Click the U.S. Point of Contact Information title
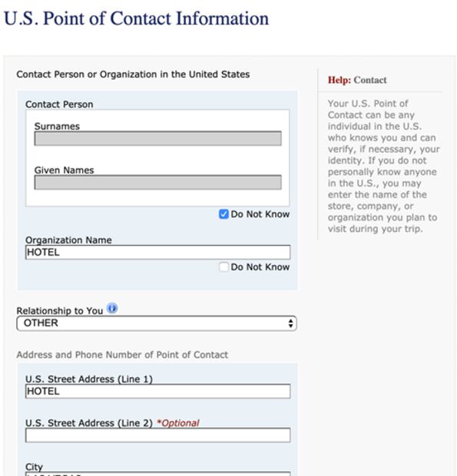 tap(137, 18)
